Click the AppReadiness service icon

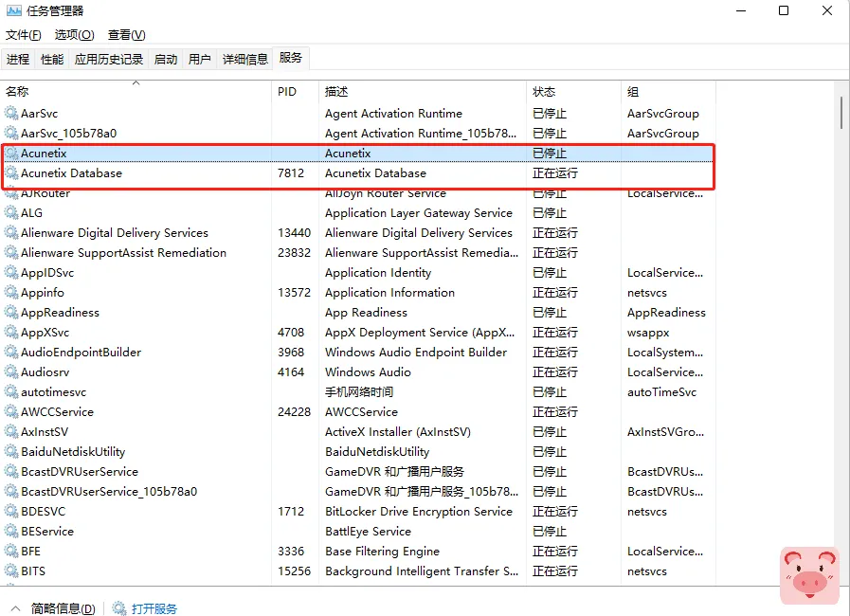(11, 313)
